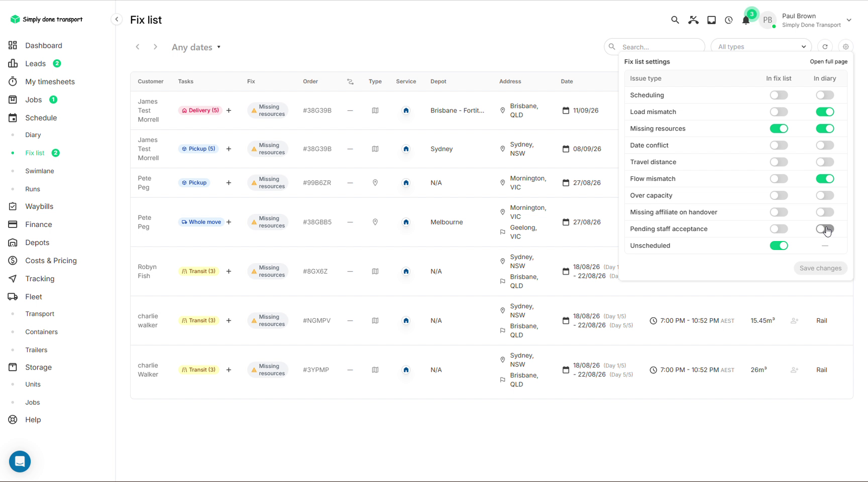Screen dimensions: 868x482
Task: Go to previous date range arrow
Action: point(138,47)
